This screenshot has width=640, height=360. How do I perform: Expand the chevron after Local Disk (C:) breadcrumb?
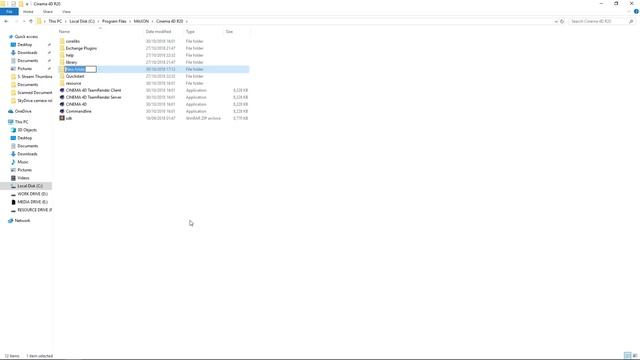point(98,21)
